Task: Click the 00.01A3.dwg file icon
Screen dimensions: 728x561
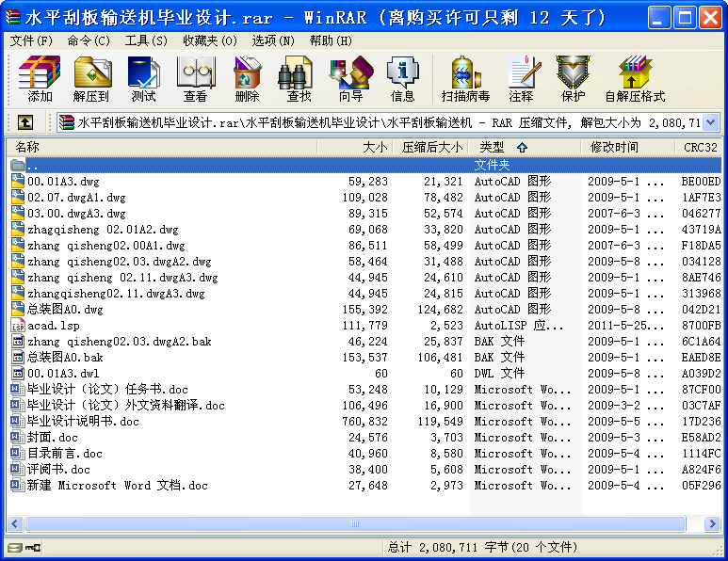Action: [x=18, y=181]
